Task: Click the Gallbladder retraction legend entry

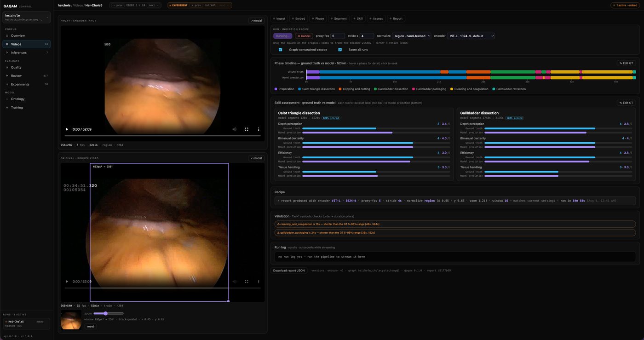Action: pos(509,89)
